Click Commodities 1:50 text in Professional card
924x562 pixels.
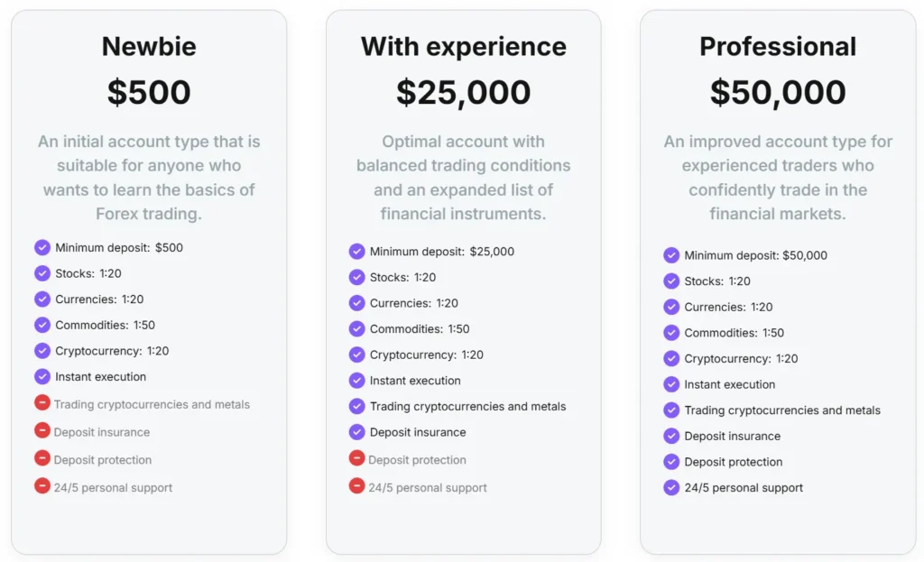734,333
